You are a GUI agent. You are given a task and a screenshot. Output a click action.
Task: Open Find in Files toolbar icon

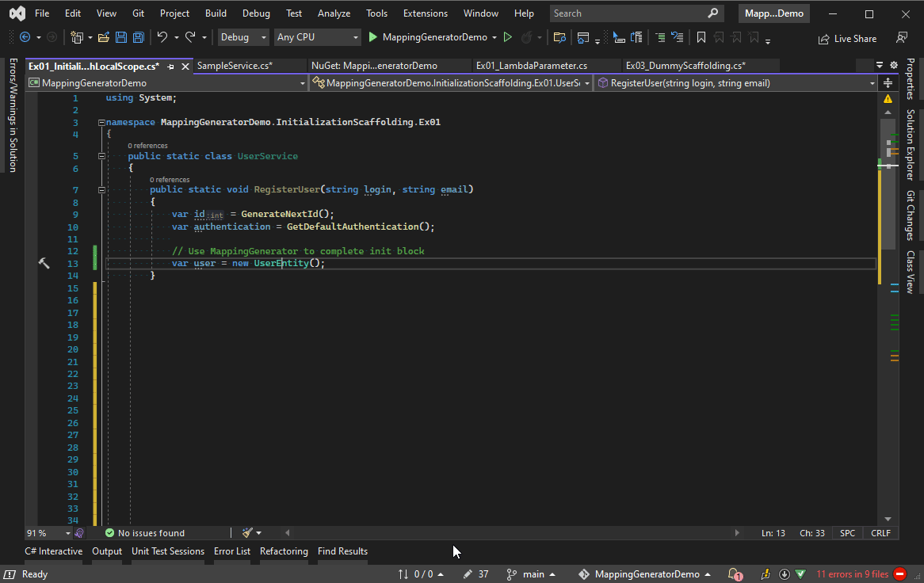click(x=560, y=36)
